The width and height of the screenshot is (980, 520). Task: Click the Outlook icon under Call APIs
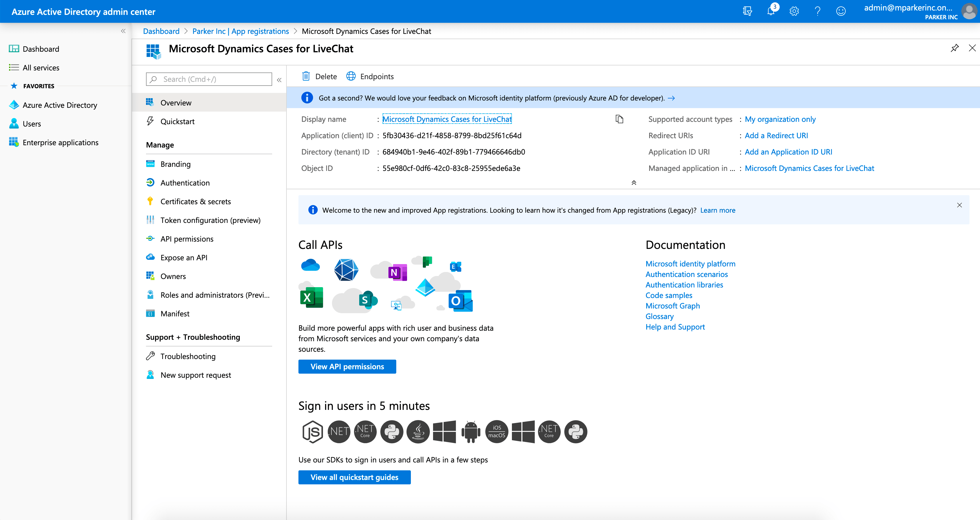point(460,301)
